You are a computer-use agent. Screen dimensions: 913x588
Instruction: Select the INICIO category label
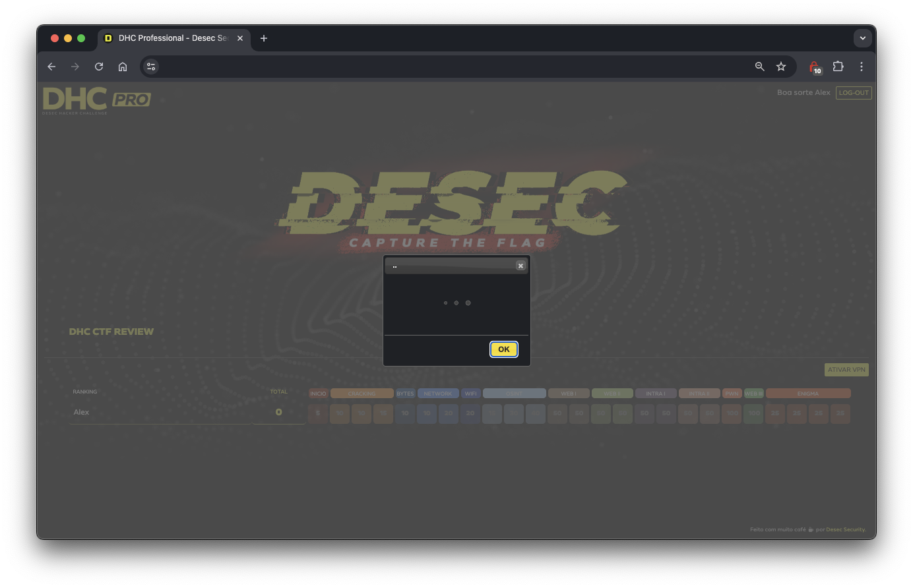(x=318, y=394)
